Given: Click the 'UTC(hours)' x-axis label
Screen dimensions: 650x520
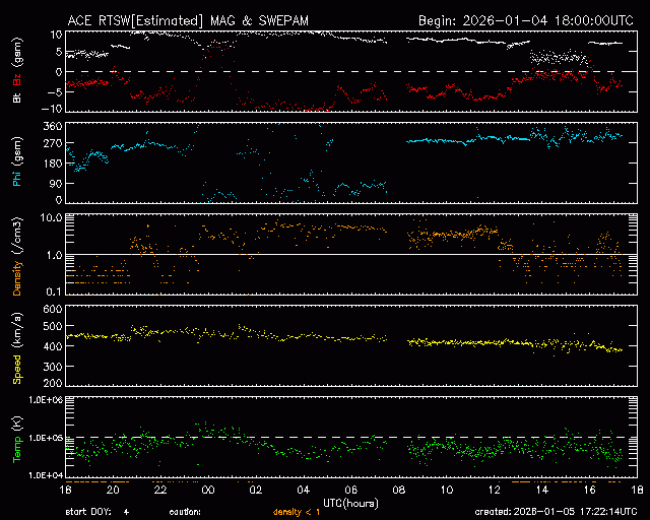Looking at the screenshot, I should coord(351,503).
